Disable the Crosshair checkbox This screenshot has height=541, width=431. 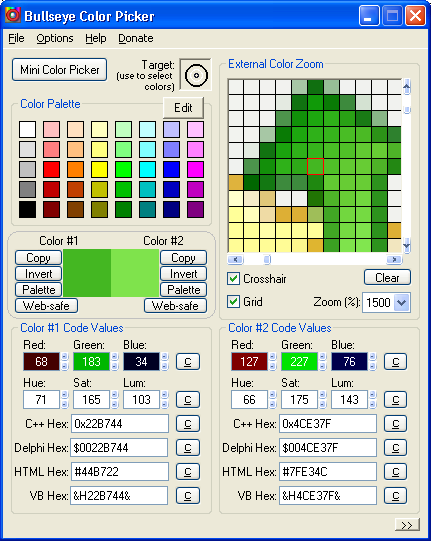click(x=233, y=278)
